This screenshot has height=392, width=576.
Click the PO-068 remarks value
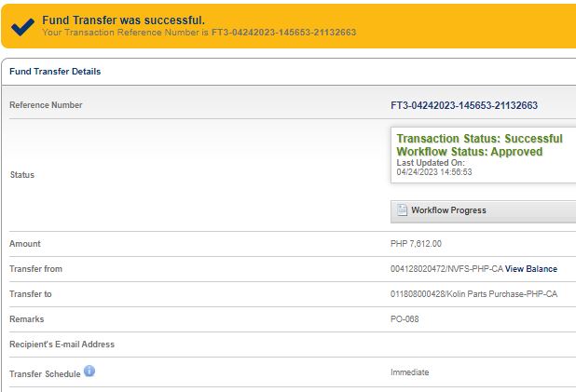(405, 319)
